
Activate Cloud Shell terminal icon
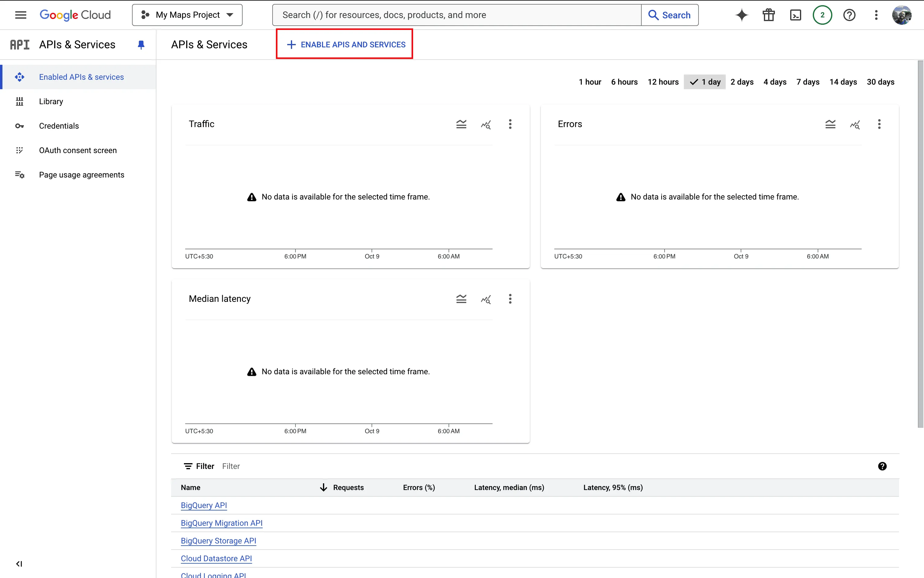click(796, 15)
